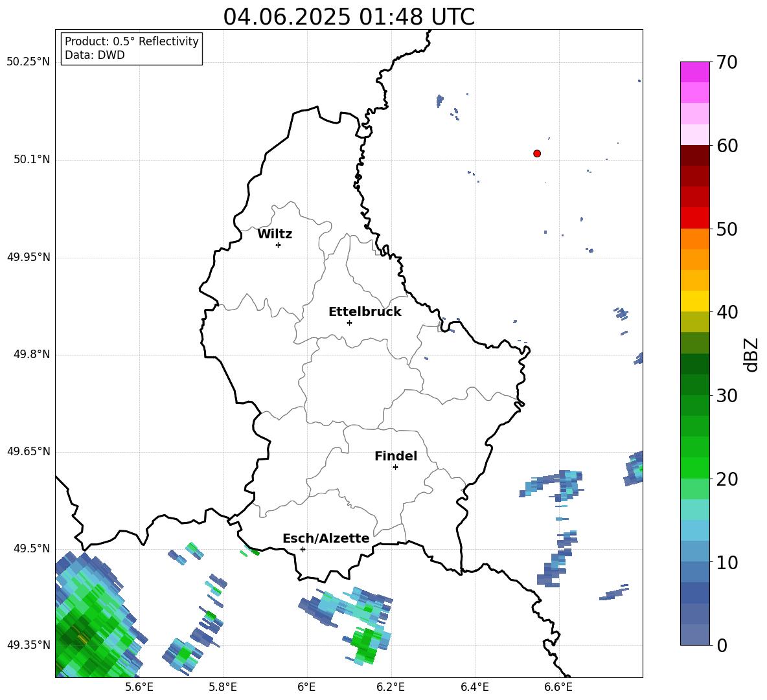This screenshot has width=767, height=700.
Task: Click the 20 tick on colorbar
Action: click(727, 479)
